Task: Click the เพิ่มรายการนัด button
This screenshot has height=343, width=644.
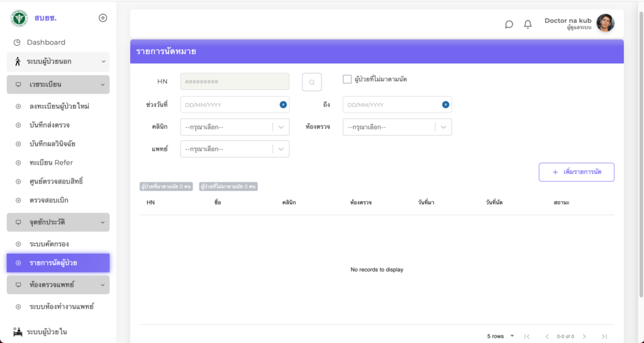Action: point(576,172)
